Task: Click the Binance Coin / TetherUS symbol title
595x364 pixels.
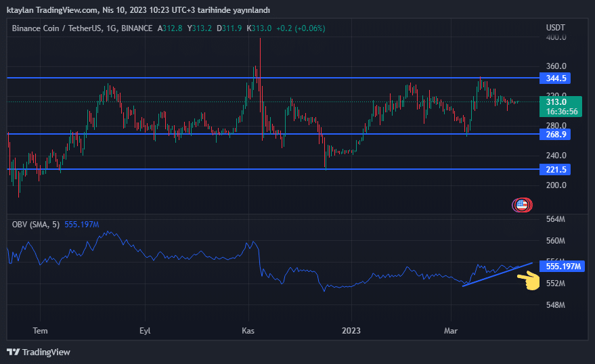Action: pos(82,28)
